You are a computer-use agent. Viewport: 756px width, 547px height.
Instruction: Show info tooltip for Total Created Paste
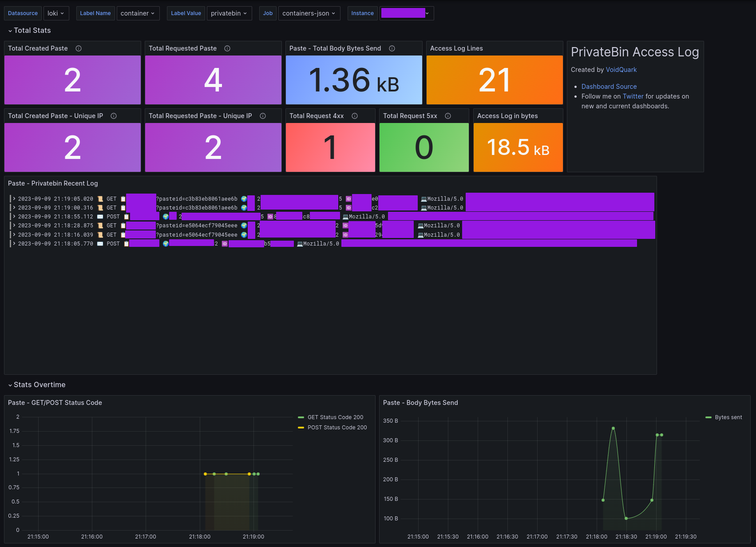(x=79, y=48)
